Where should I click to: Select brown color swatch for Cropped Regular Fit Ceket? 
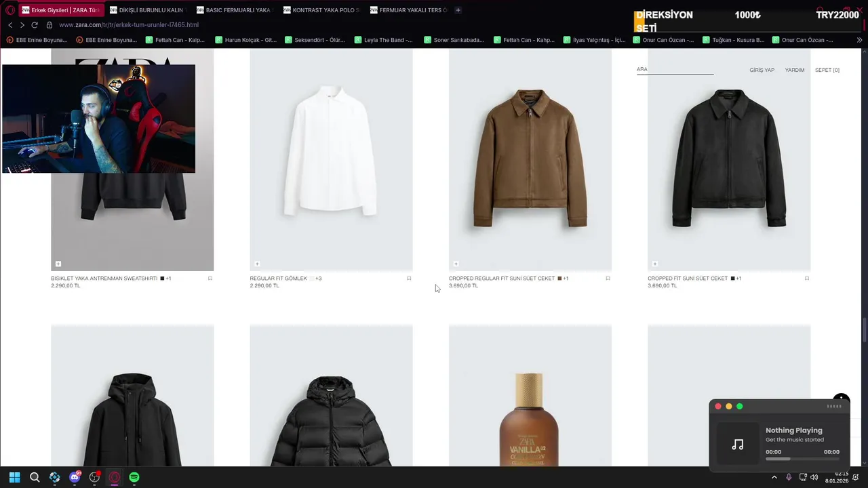[x=559, y=279]
